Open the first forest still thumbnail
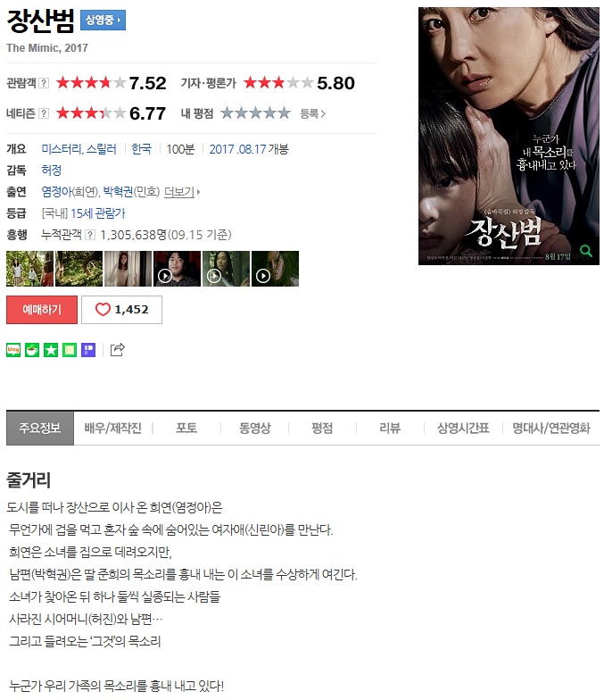 (30, 268)
